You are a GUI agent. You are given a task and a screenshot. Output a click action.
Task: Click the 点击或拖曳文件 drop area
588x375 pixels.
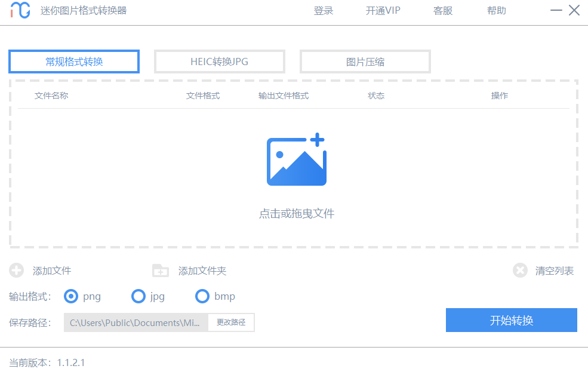tap(297, 213)
